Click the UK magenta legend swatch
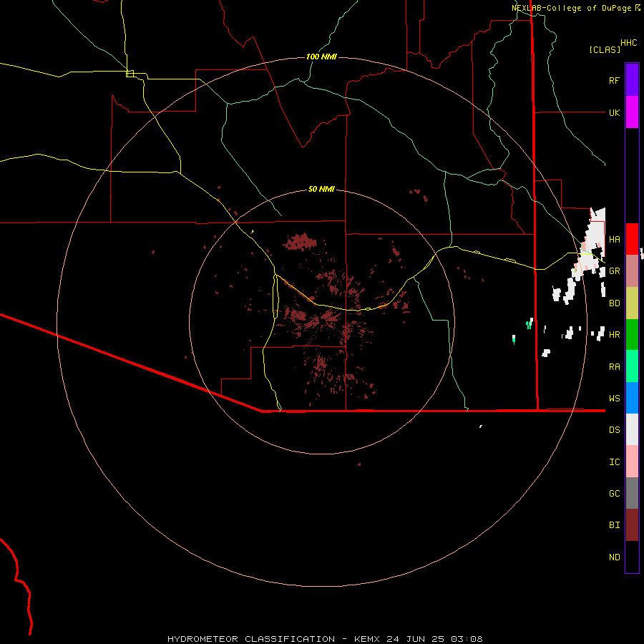644x644 pixels. coord(632,112)
